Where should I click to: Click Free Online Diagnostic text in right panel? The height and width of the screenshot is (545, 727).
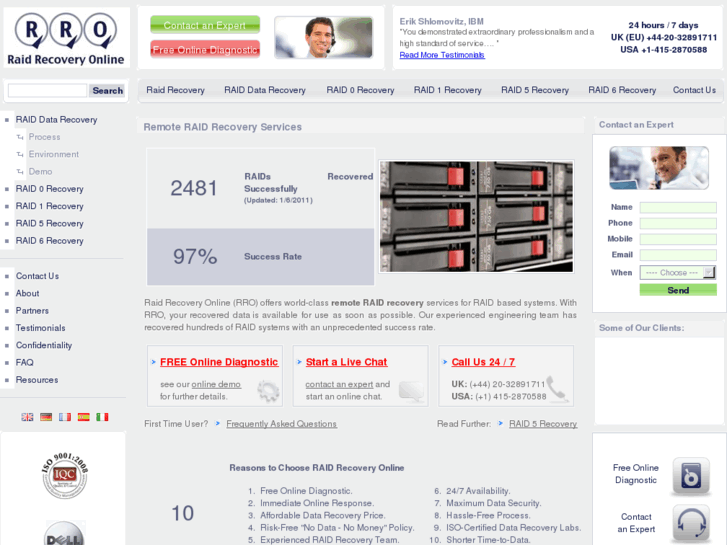pyautogui.click(x=636, y=474)
